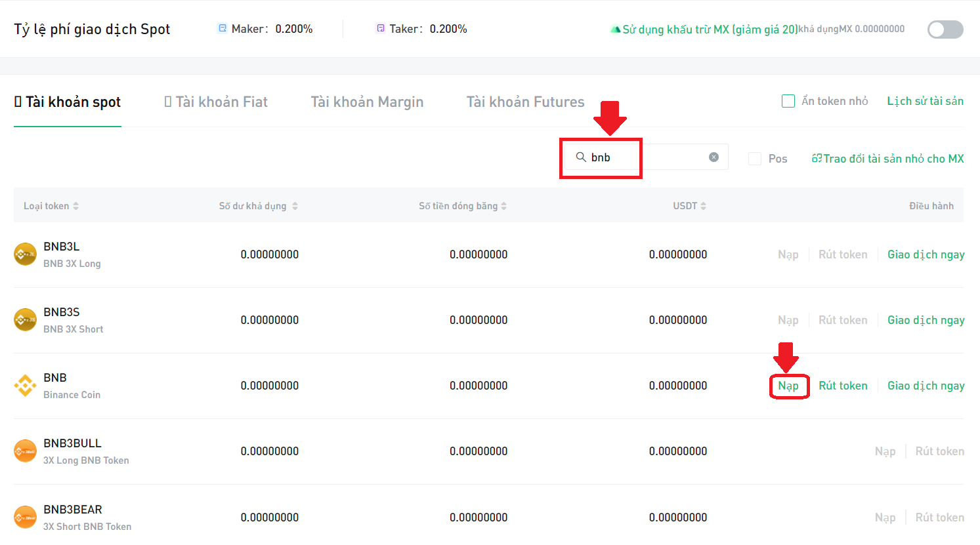The height and width of the screenshot is (545, 980).
Task: Click Rút token for BNB3BEAR row
Action: tap(940, 517)
